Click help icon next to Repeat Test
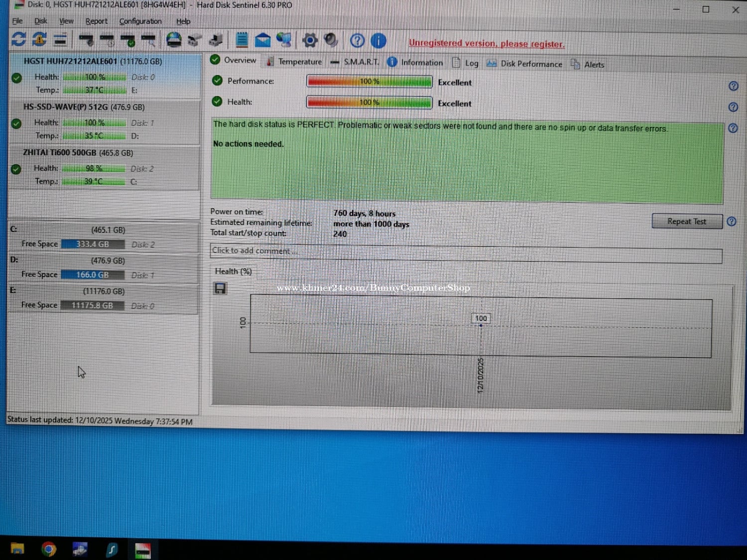The width and height of the screenshot is (747, 560). (732, 222)
